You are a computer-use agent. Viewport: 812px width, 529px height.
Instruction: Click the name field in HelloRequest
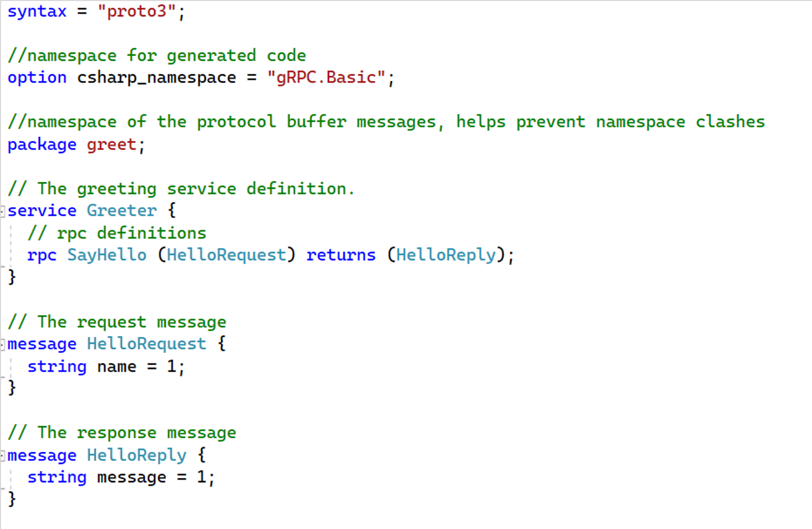click(x=117, y=367)
